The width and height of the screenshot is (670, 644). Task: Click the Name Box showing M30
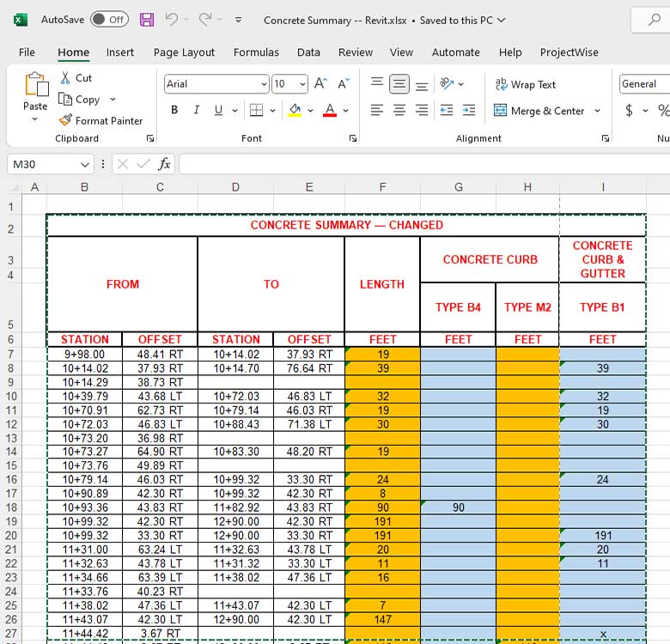tap(50, 164)
